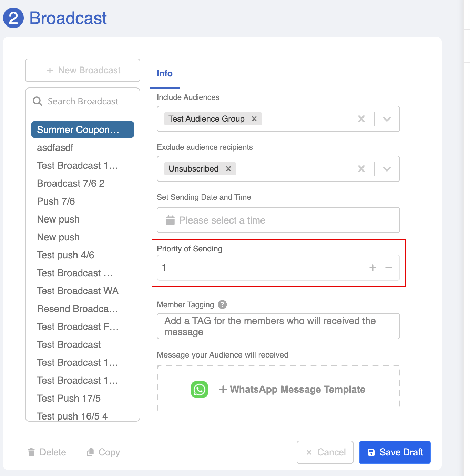The width and height of the screenshot is (470, 476).
Task: Delete the selected broadcast
Action: pyautogui.click(x=47, y=452)
